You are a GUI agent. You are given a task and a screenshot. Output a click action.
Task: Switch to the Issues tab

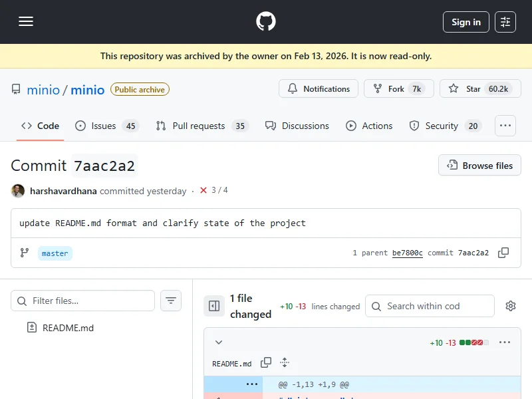pos(104,126)
